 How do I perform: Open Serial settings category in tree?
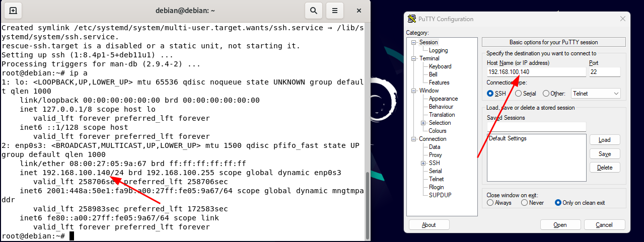click(x=435, y=171)
